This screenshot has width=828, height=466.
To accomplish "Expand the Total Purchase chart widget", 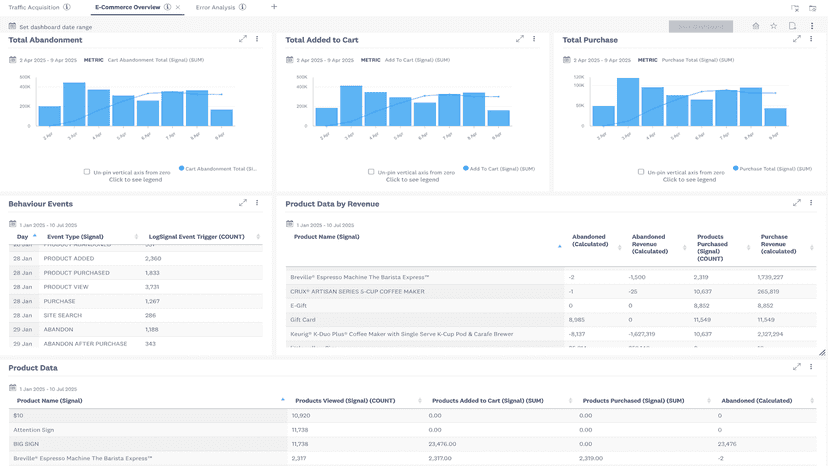I will (x=797, y=39).
